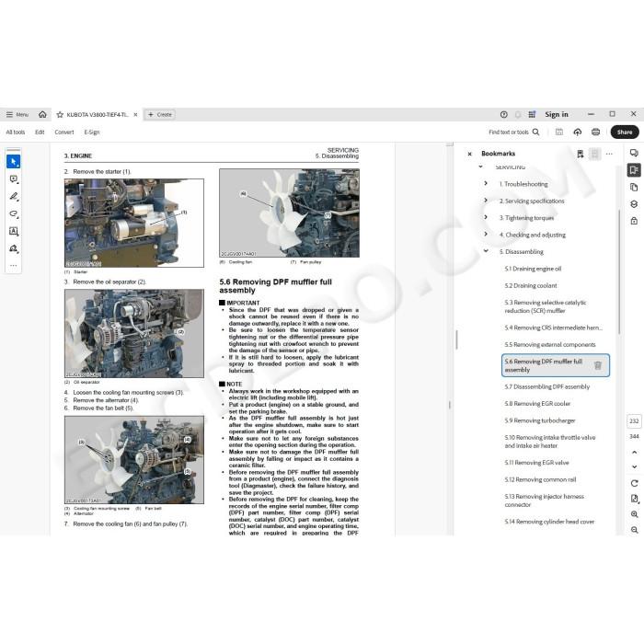Go to the Home icon
The width and height of the screenshot is (644, 644).
[42, 115]
